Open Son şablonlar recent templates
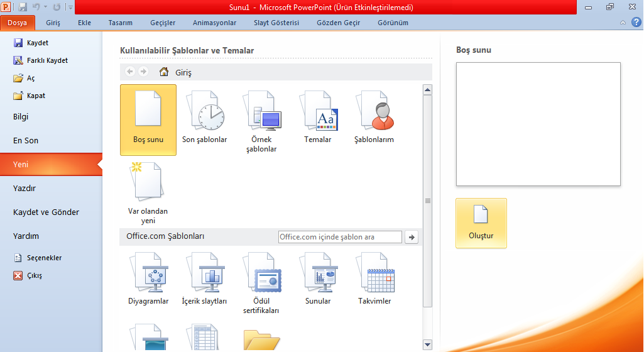The height and width of the screenshot is (352, 644). 205,118
